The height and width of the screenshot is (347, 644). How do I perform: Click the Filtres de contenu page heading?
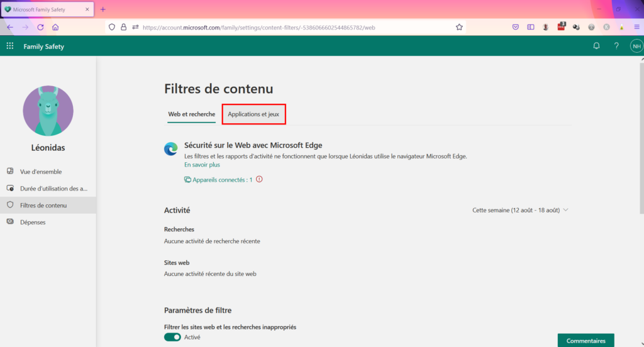[218, 89]
